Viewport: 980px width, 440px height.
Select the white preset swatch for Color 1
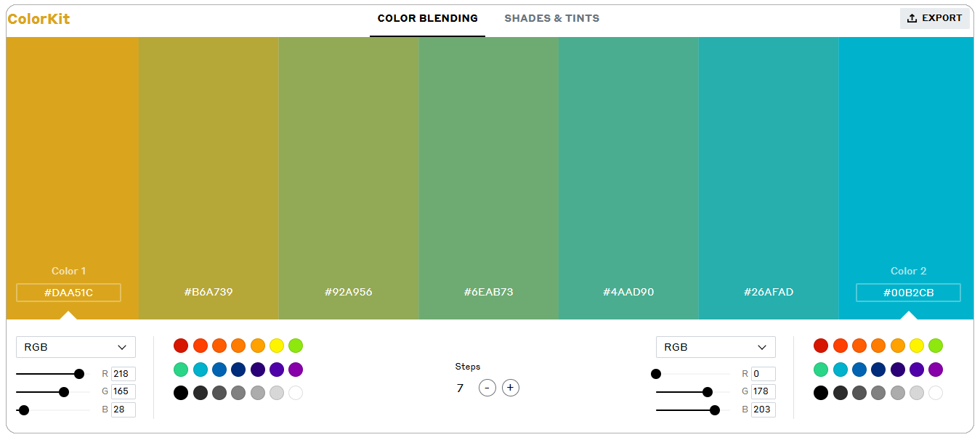coord(296,393)
